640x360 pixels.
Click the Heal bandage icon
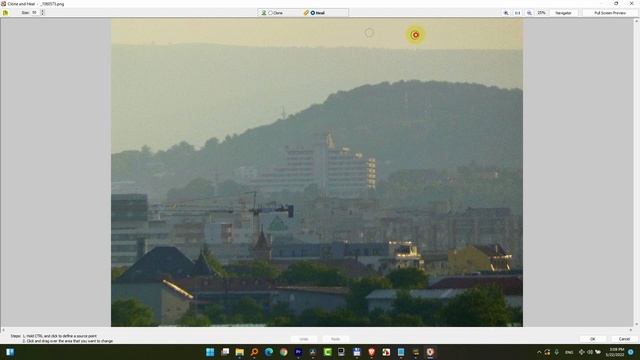point(306,13)
